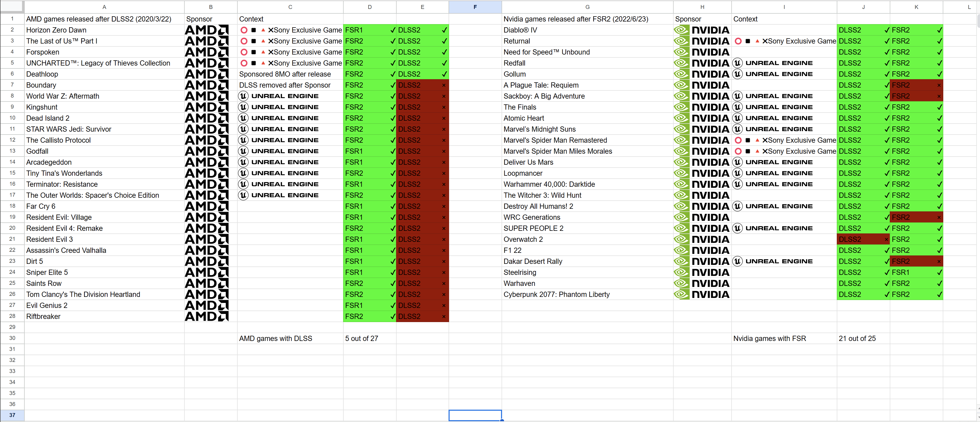Screen dimensions: 980x422
Task: Click green DLSS2 checkmark cell for Deathloop
Action: 422,74
